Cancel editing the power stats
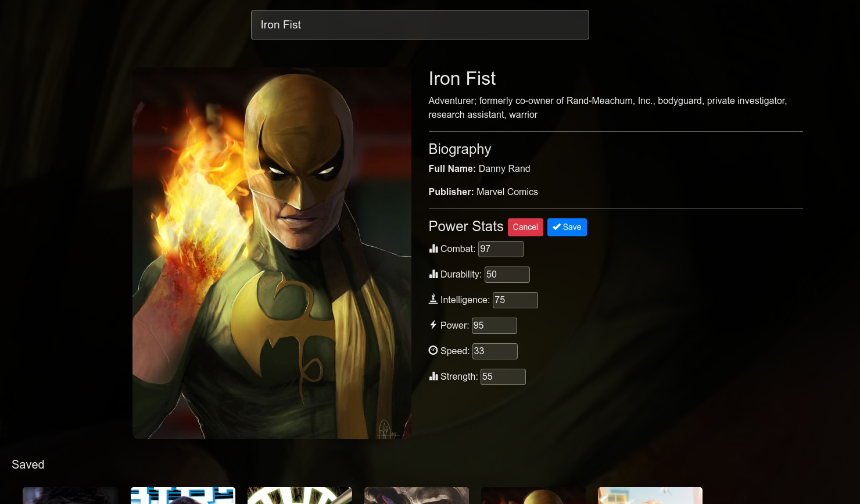The image size is (860, 504). pyautogui.click(x=525, y=227)
